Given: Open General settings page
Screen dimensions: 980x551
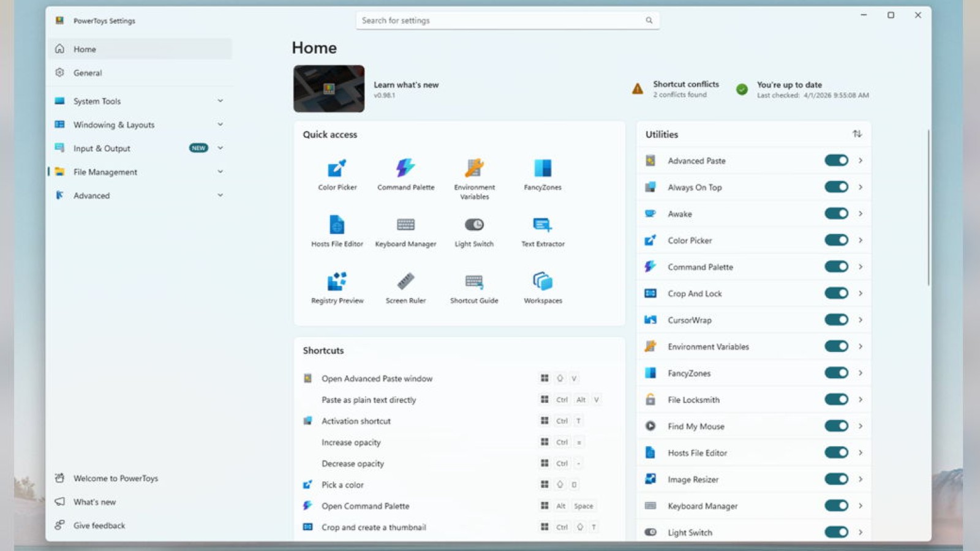Looking at the screenshot, I should [x=140, y=73].
